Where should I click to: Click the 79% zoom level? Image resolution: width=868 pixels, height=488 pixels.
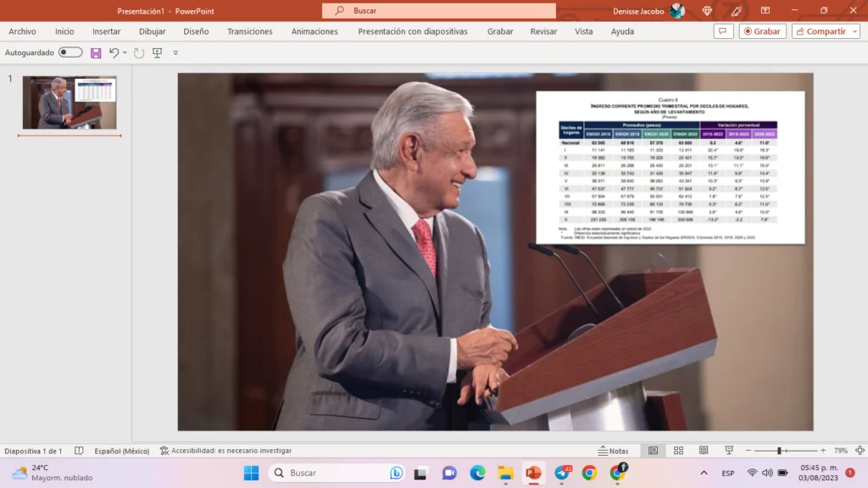click(x=841, y=451)
